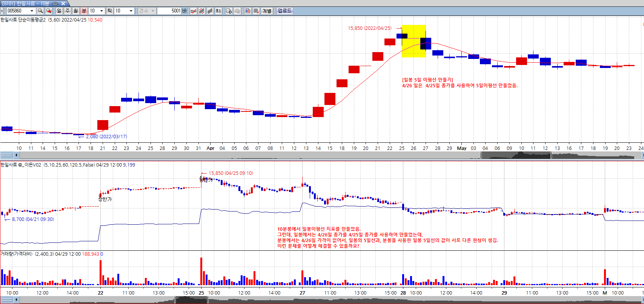Open the stock code 005860 dropdown
The image size is (644, 304).
[32, 11]
